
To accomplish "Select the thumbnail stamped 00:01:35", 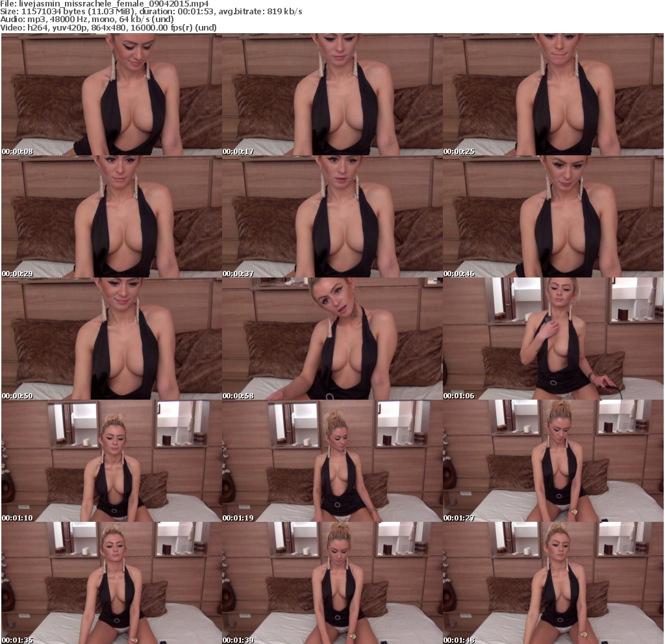I will click(x=112, y=584).
